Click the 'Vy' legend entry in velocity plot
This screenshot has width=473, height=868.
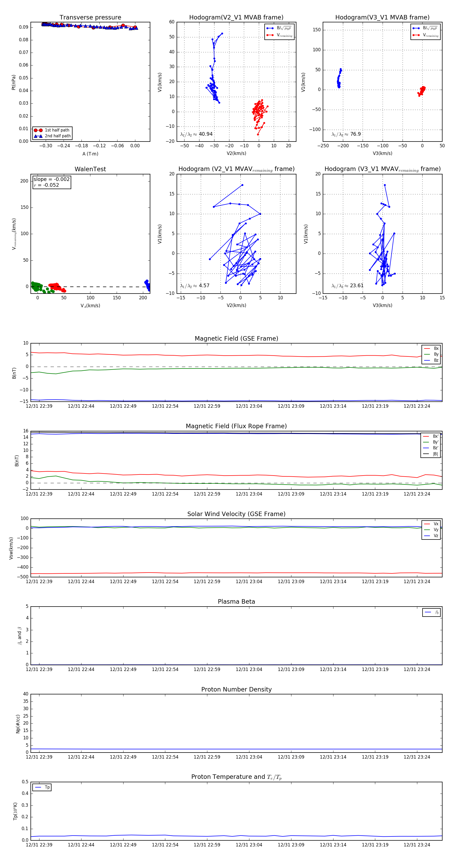pos(431,530)
